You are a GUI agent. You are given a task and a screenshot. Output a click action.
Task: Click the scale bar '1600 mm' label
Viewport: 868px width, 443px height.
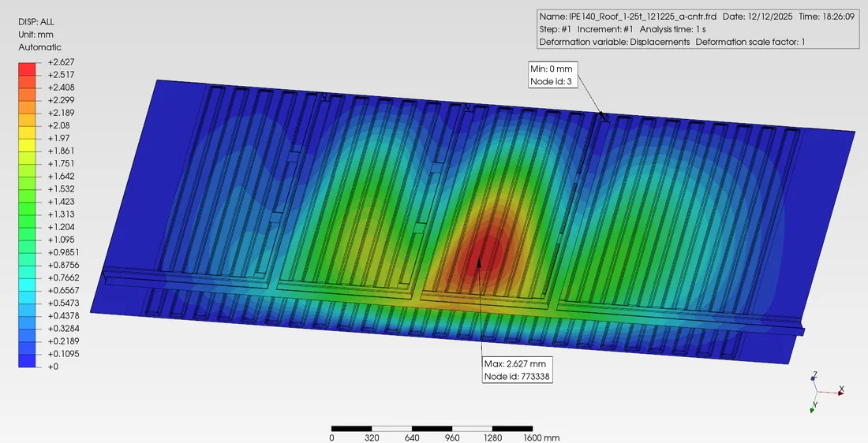coord(541,438)
